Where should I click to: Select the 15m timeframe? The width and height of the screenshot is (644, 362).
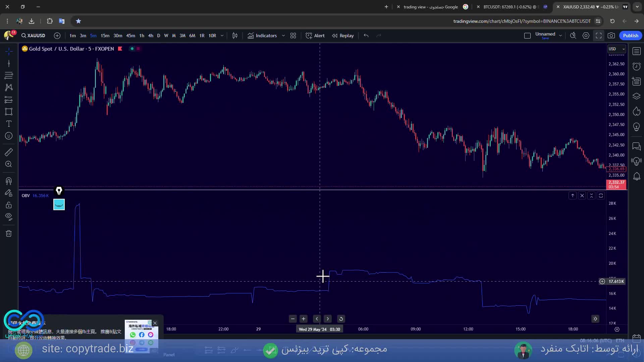105,36
